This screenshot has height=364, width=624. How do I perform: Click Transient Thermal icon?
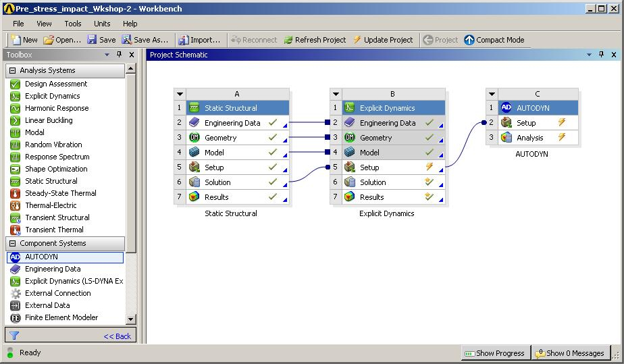pyautogui.click(x=15, y=230)
